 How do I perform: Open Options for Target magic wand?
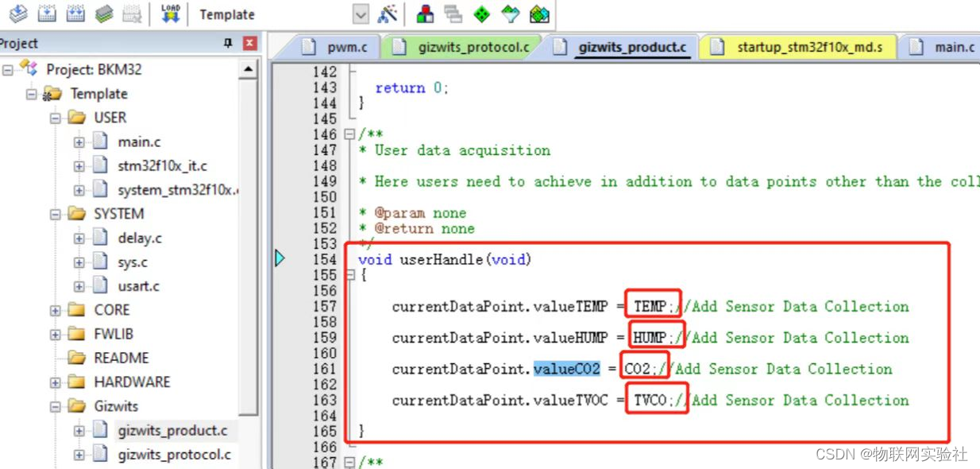388,14
